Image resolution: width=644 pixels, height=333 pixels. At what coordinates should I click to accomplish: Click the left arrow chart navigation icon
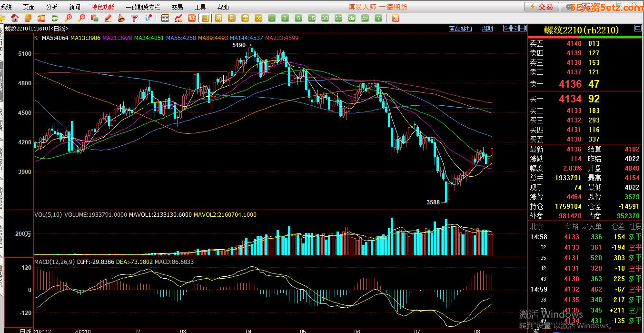click(507, 28)
